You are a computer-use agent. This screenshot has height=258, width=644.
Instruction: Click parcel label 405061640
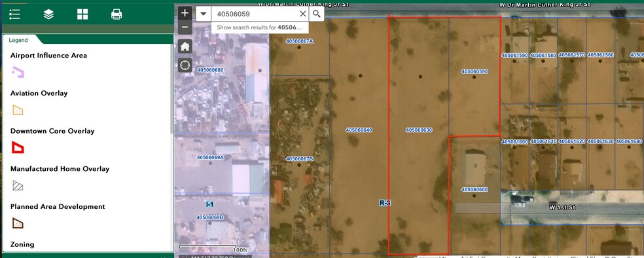click(x=629, y=141)
